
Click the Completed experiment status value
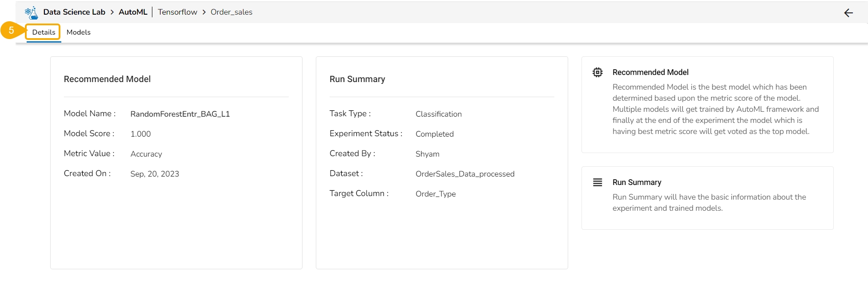[x=434, y=134]
